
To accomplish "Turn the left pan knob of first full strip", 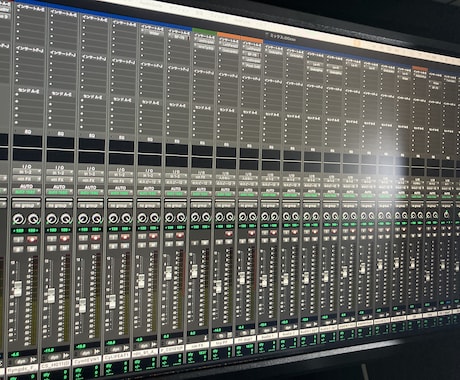I will pos(19,219).
